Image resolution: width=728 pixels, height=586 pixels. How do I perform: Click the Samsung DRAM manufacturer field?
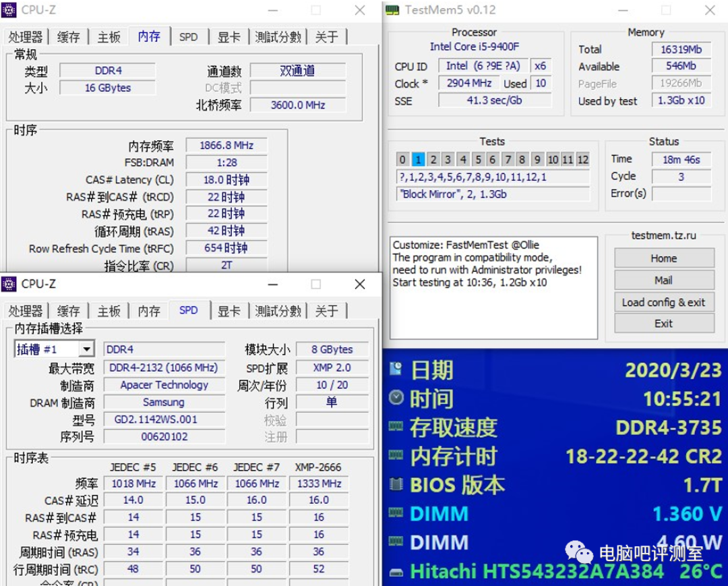coord(164,402)
